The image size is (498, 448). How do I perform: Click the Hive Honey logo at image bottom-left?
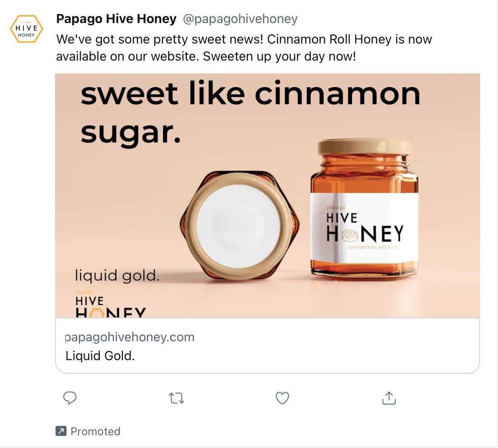point(110,305)
